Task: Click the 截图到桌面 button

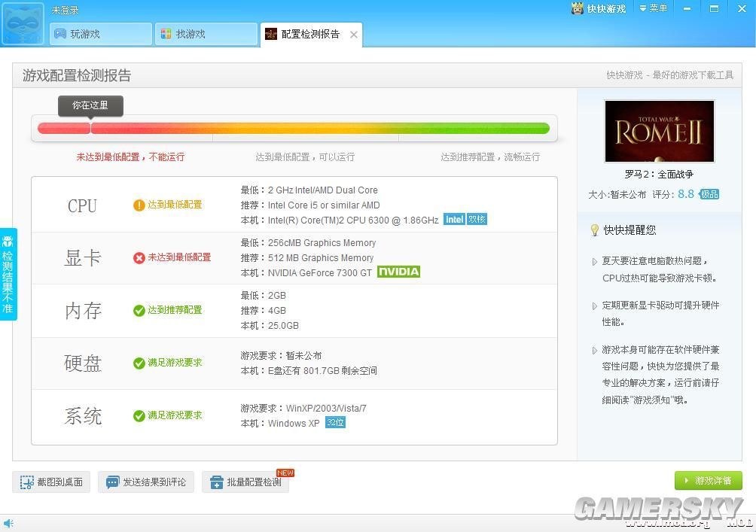Action: point(52,482)
